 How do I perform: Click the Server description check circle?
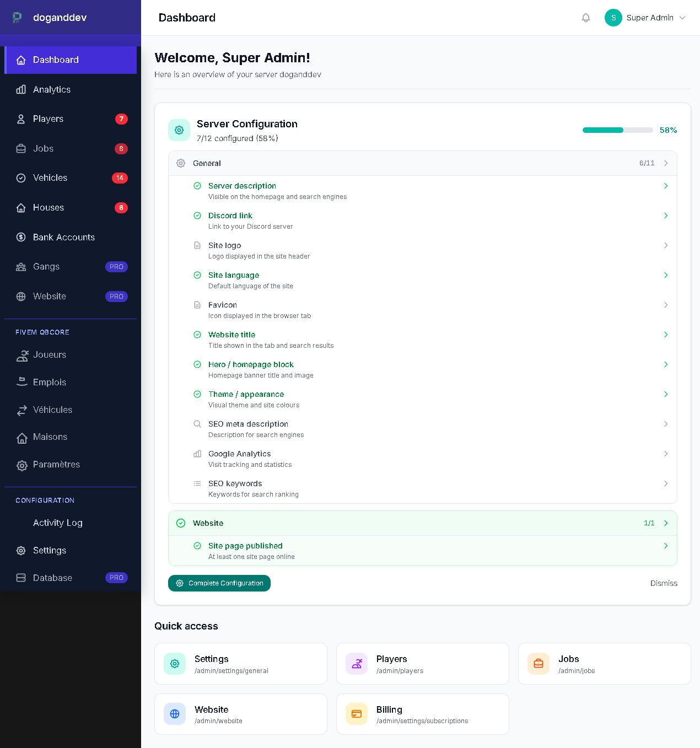pyautogui.click(x=197, y=186)
